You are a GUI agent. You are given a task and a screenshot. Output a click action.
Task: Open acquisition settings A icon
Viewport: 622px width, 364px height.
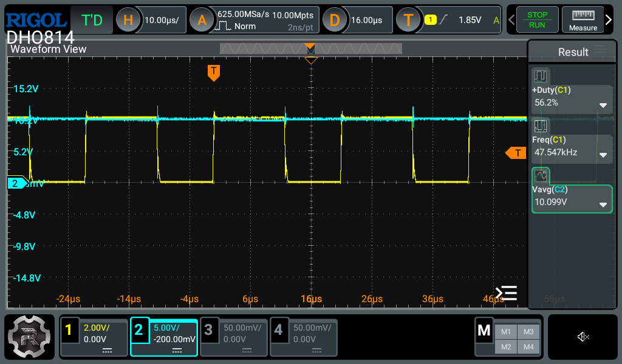[x=202, y=20]
